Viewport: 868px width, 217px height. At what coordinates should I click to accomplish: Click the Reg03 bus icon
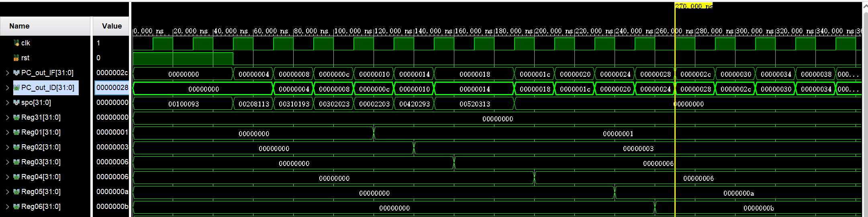[x=16, y=162]
